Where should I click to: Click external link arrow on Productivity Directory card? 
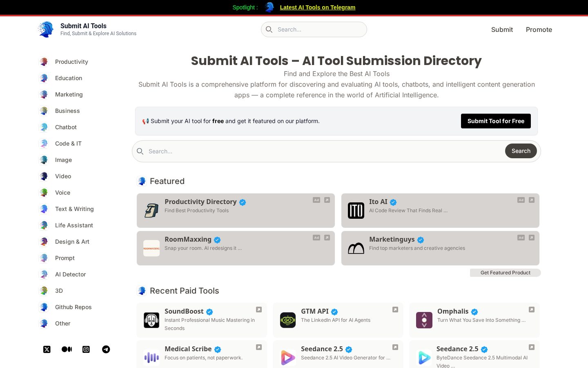pyautogui.click(x=327, y=200)
